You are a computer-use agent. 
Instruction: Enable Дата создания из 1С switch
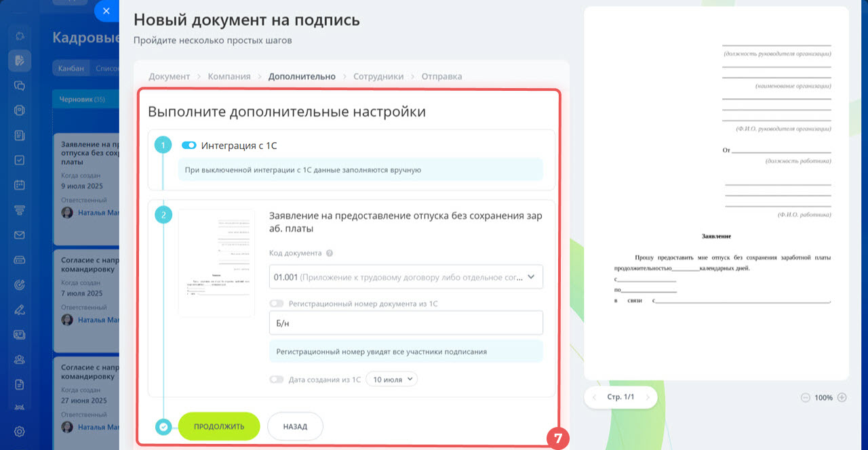tap(277, 380)
